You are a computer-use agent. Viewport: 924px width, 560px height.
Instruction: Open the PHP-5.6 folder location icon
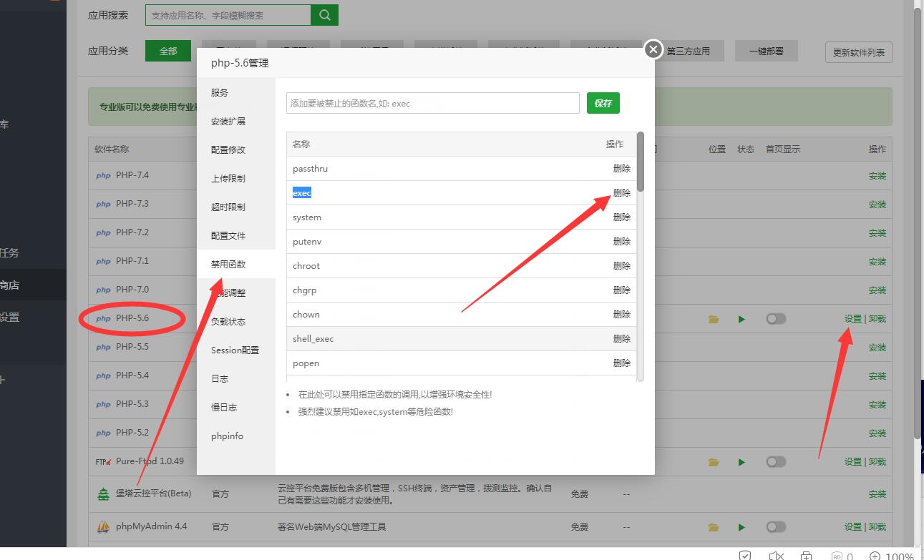[x=714, y=319]
